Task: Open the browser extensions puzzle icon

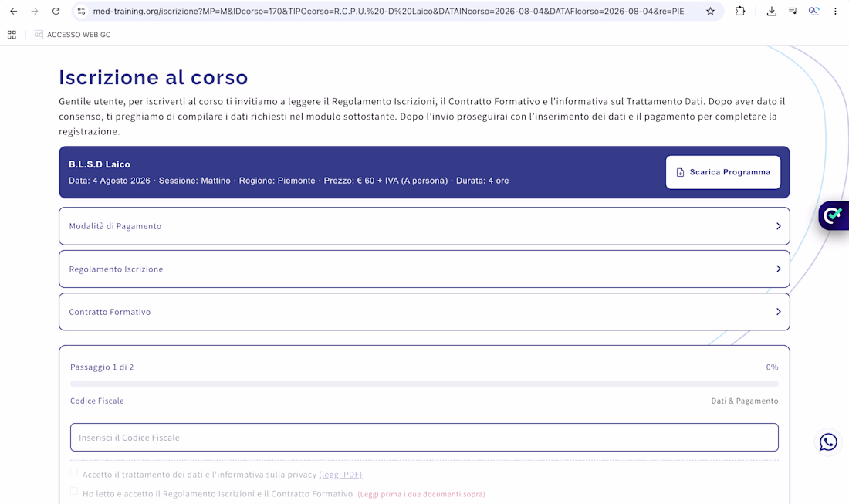Action: click(x=740, y=11)
